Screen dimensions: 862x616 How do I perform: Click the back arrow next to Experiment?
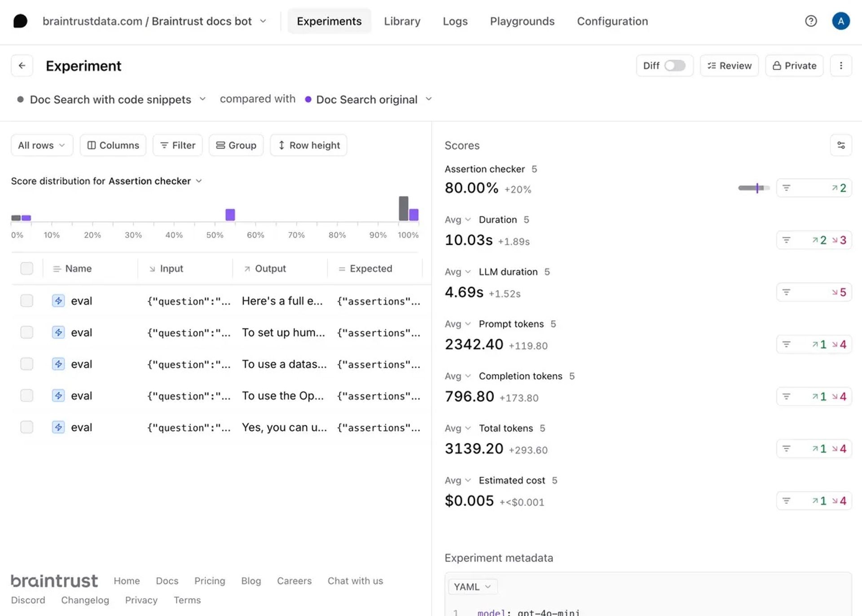[22, 66]
